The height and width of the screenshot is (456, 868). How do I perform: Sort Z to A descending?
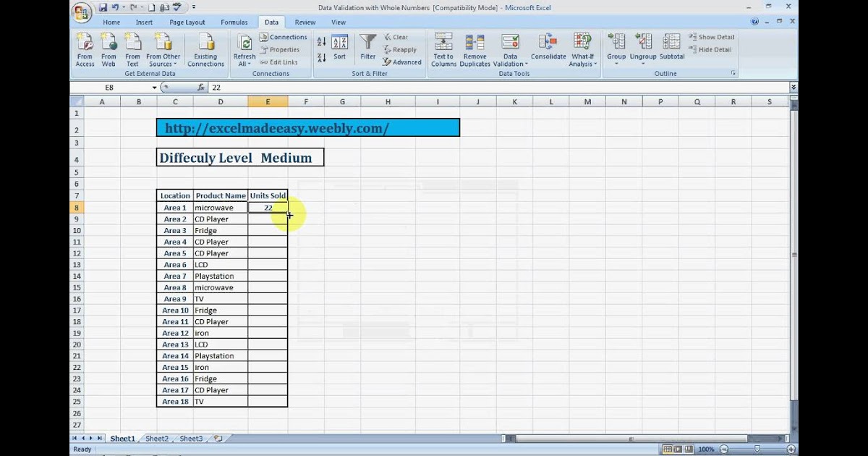(321, 57)
